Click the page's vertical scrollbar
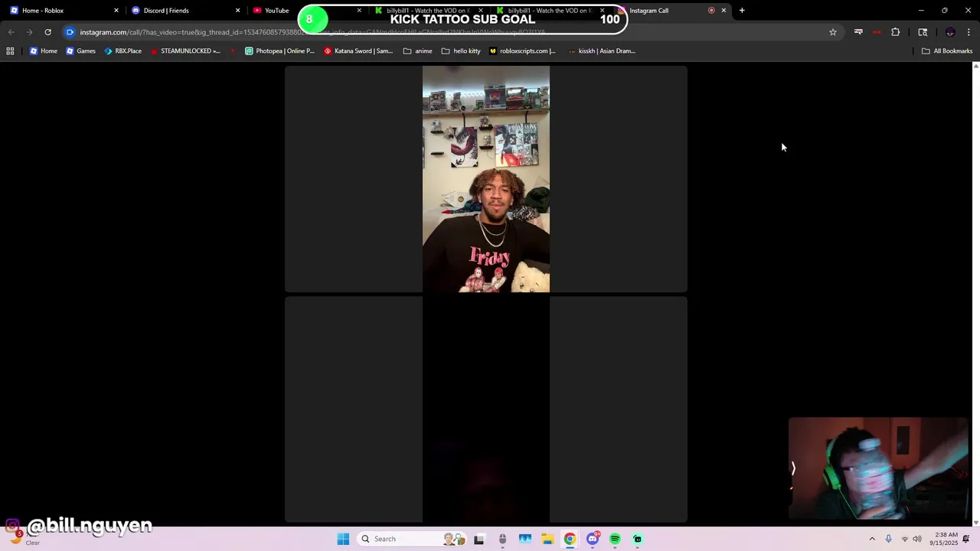The image size is (980, 551). point(975,294)
